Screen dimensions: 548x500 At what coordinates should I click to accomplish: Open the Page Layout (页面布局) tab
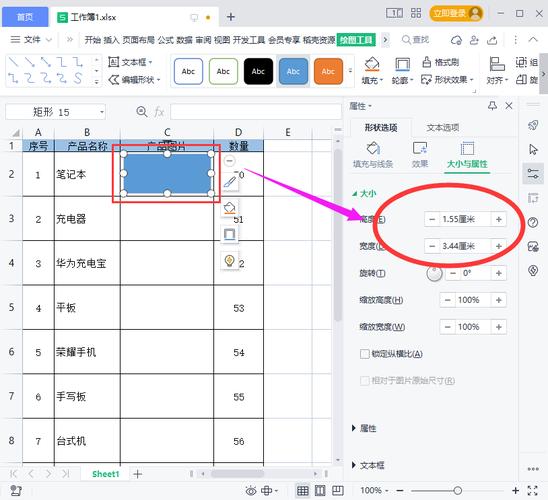click(x=138, y=40)
